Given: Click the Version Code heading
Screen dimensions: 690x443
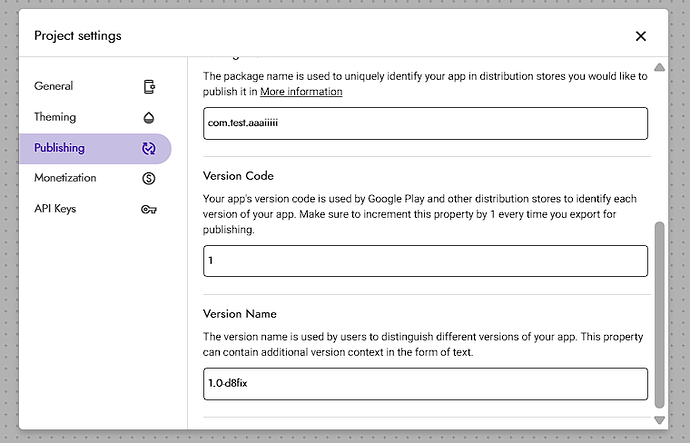Looking at the screenshot, I should click(238, 176).
